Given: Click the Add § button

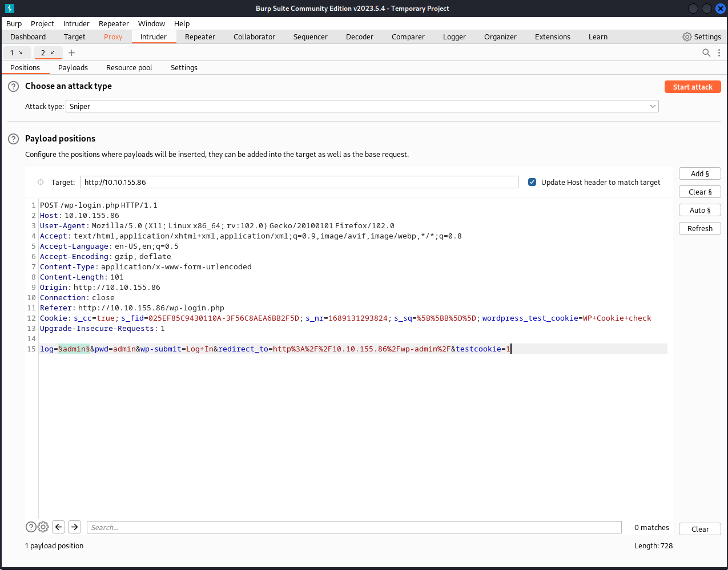Looking at the screenshot, I should [x=699, y=173].
